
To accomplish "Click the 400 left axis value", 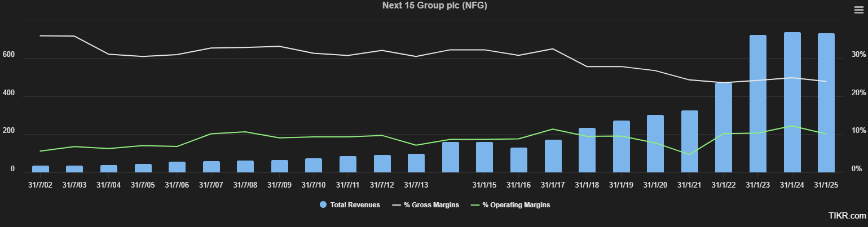I will [8, 93].
